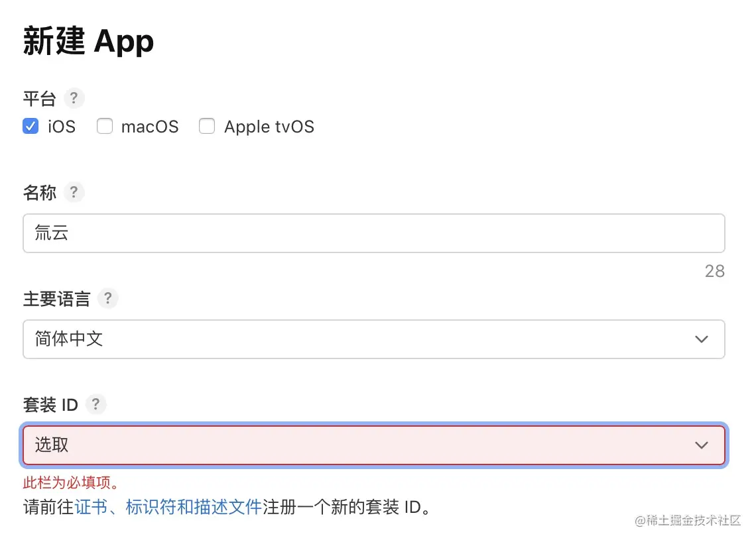Click inside the 名称 input containing 氚云
Viewport: 756px width, 542px height.
pyautogui.click(x=373, y=233)
